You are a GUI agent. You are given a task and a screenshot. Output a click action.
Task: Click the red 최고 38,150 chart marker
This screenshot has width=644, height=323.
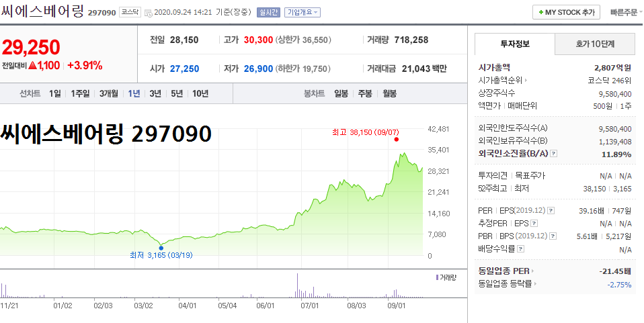click(396, 140)
